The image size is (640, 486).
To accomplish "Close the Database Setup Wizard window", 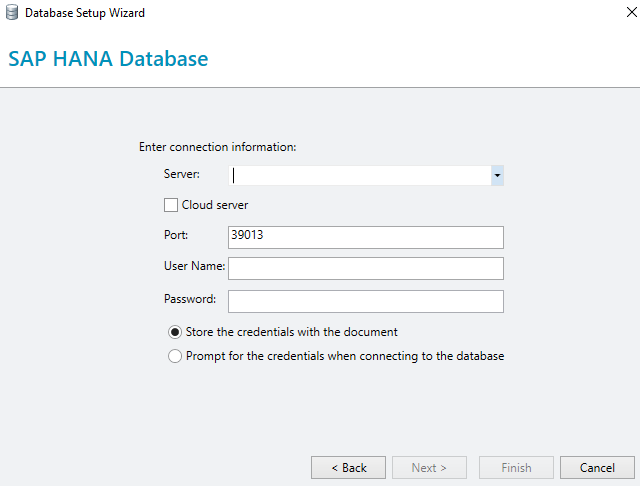I will click(x=631, y=12).
